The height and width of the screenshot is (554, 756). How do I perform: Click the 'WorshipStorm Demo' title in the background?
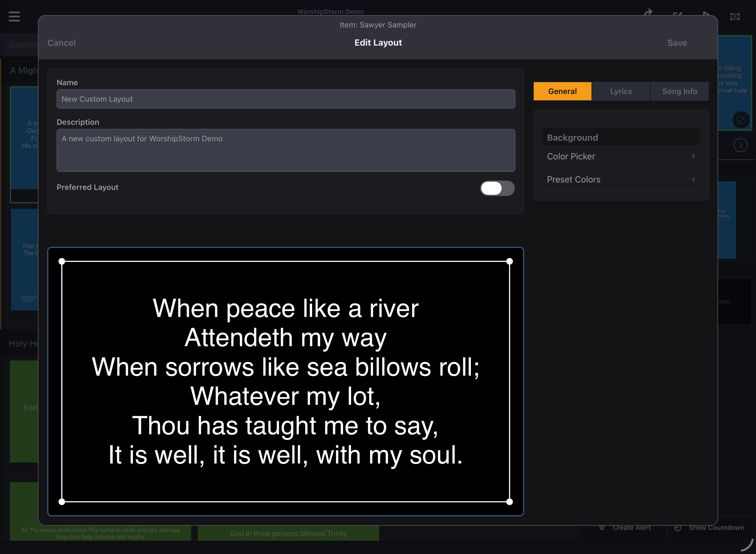pyautogui.click(x=330, y=12)
